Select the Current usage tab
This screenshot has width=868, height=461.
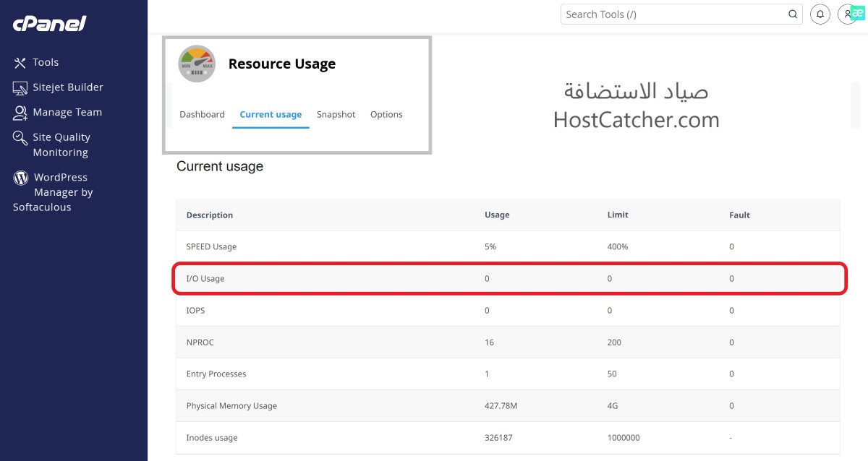271,114
